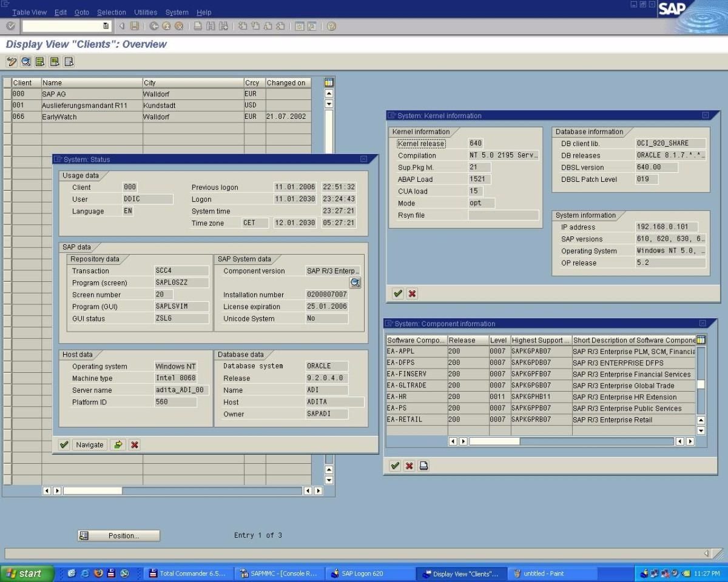728x582 pixels.
Task: Open Clients table configuration icon
Action: [329, 82]
